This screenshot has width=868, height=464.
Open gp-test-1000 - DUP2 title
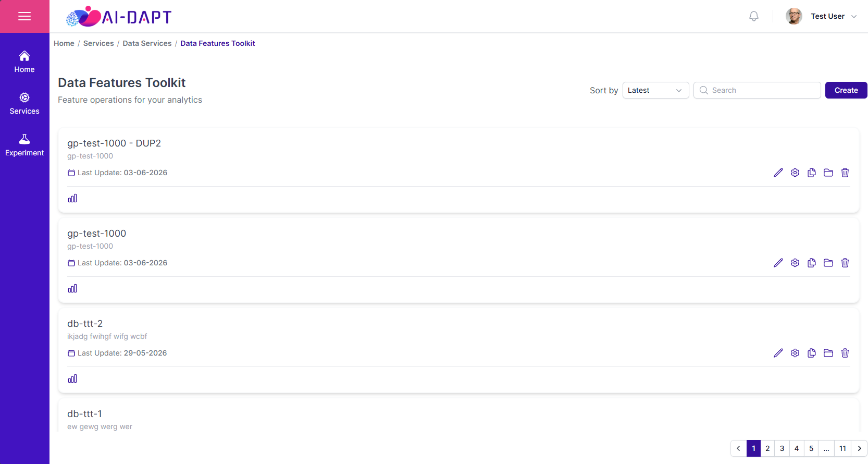click(114, 143)
